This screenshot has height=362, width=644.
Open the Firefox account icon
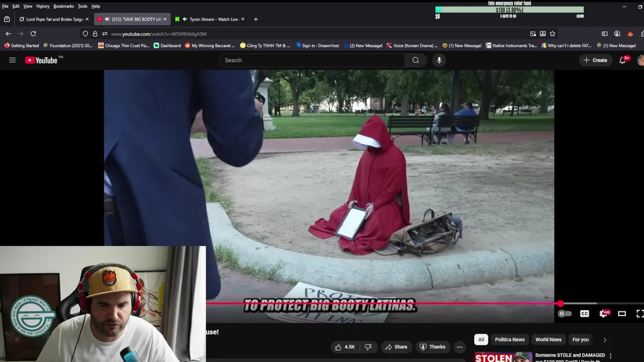coord(617,34)
